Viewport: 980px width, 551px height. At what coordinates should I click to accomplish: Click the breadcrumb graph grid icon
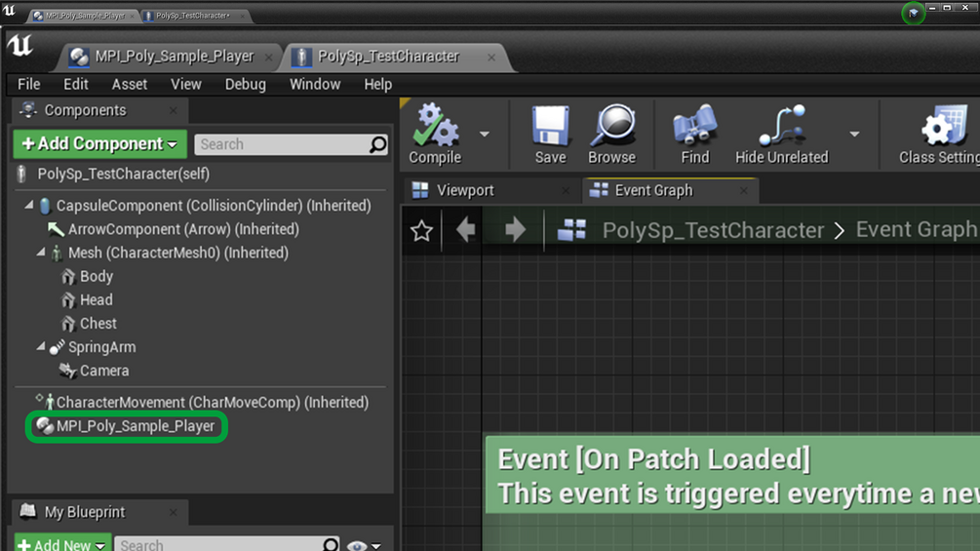pos(571,230)
